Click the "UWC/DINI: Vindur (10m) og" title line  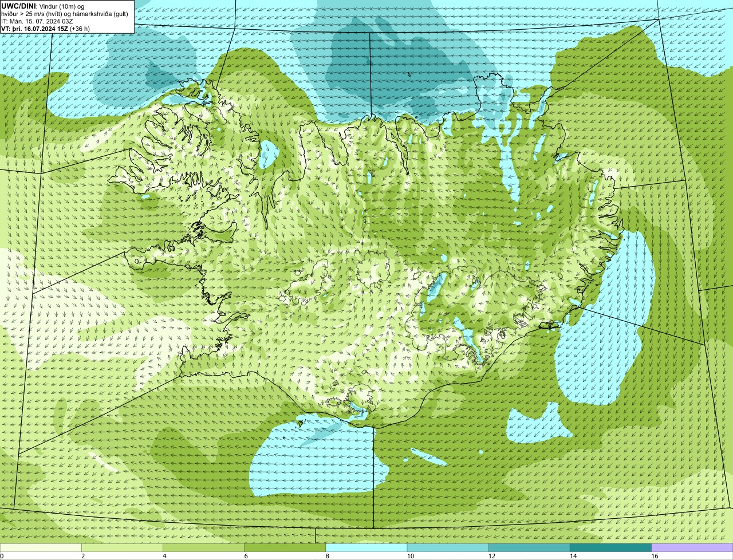click(43, 6)
